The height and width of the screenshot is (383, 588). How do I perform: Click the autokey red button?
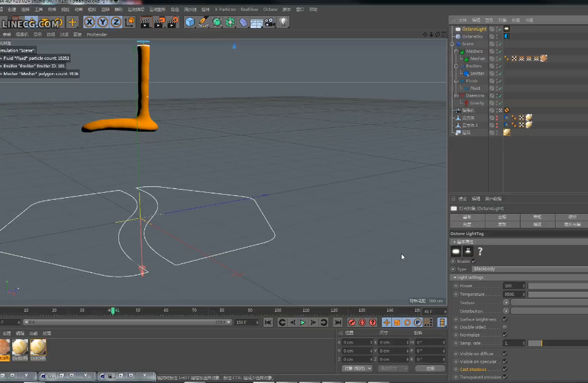coord(362,322)
